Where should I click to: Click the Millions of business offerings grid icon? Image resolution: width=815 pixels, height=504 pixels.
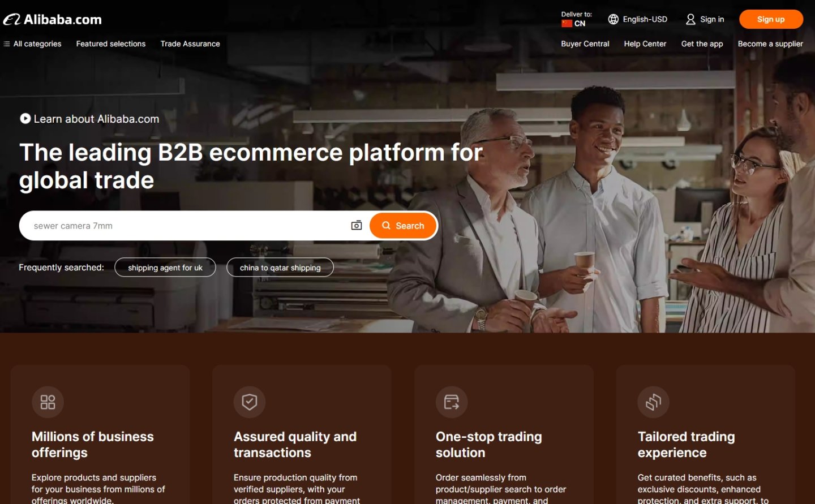point(48,402)
